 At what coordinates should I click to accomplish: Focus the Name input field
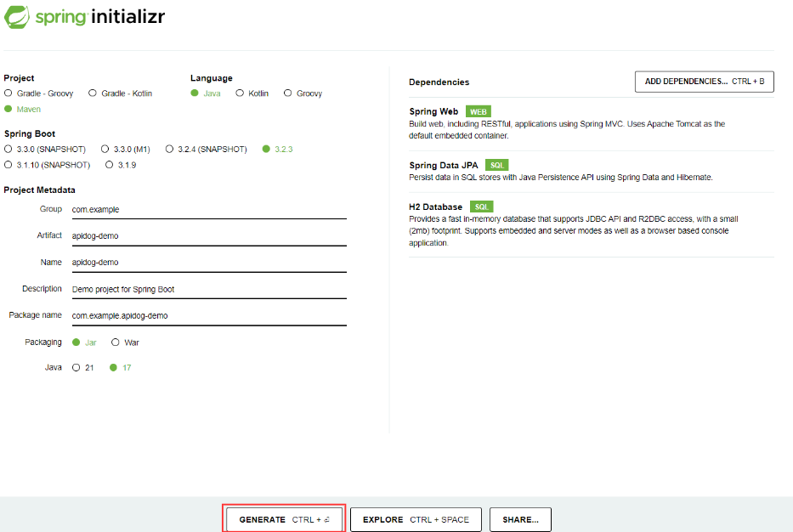tap(209, 262)
